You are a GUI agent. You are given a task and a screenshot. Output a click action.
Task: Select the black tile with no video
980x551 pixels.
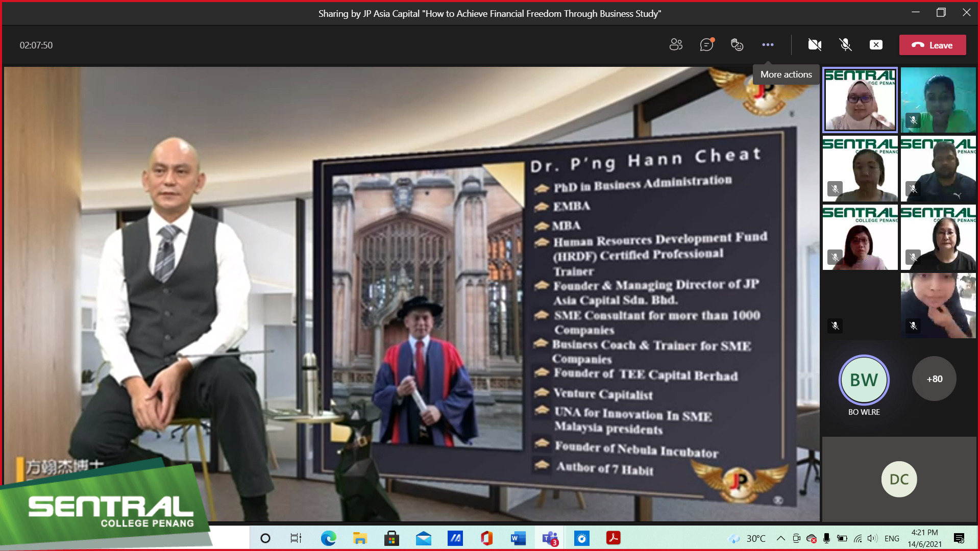(860, 306)
